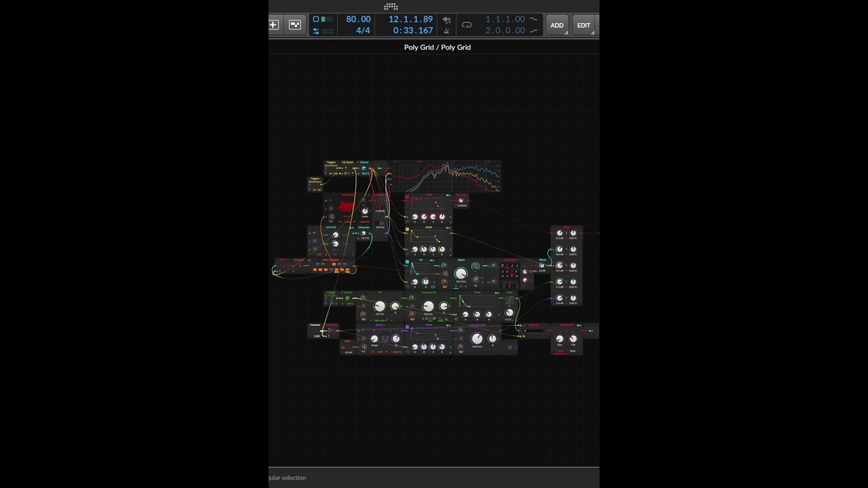This screenshot has height=488, width=868.
Task: Click the Mixer bottom-row purple level knob
Action: [x=559, y=298]
